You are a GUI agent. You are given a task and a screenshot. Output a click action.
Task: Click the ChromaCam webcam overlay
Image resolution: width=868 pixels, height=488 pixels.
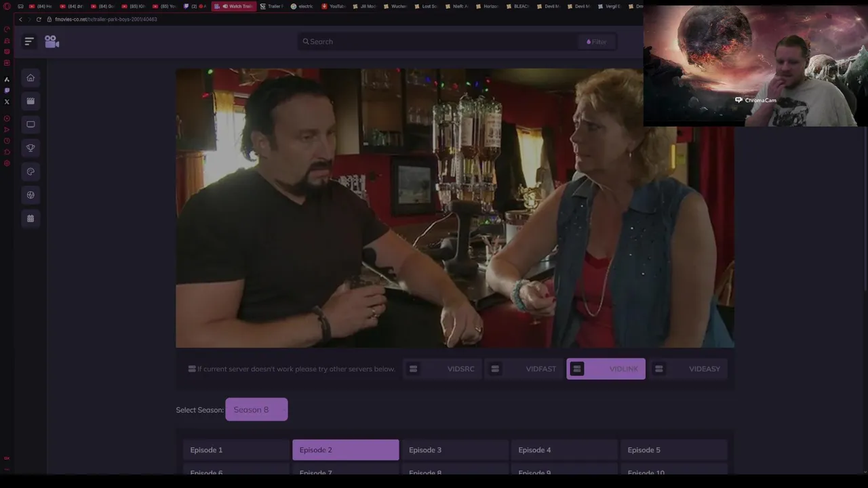click(x=755, y=66)
